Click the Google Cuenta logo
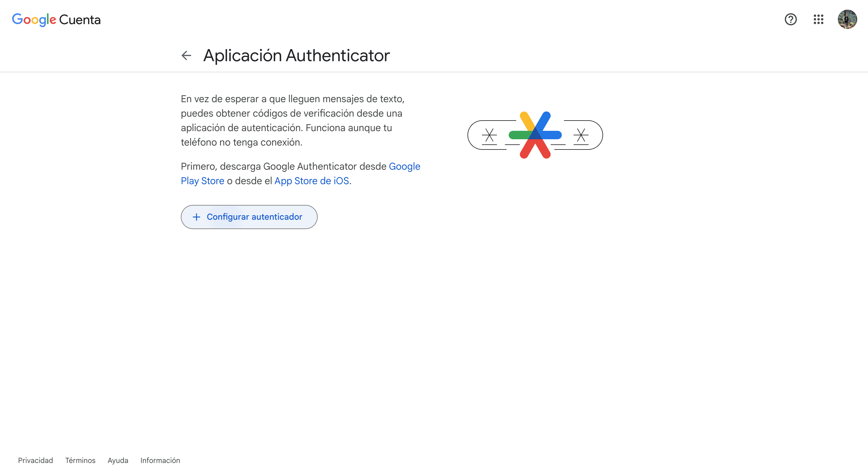Screen dimensions: 868x475 click(x=56, y=20)
